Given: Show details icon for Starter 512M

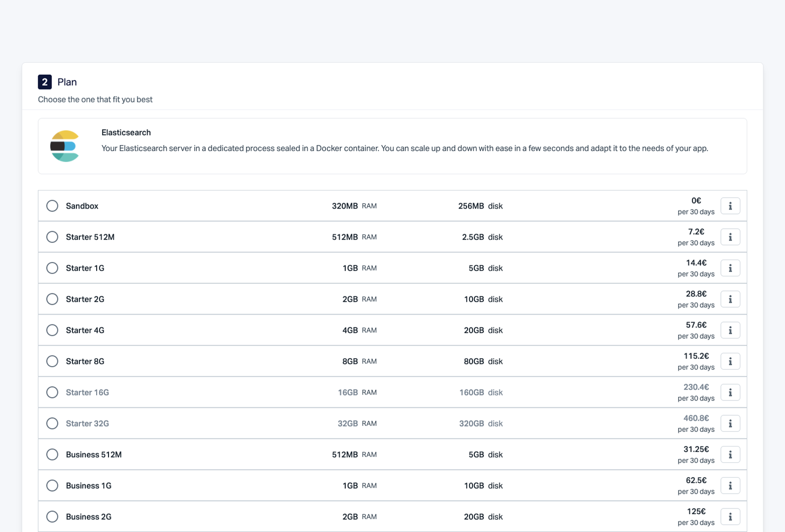Looking at the screenshot, I should coord(730,237).
